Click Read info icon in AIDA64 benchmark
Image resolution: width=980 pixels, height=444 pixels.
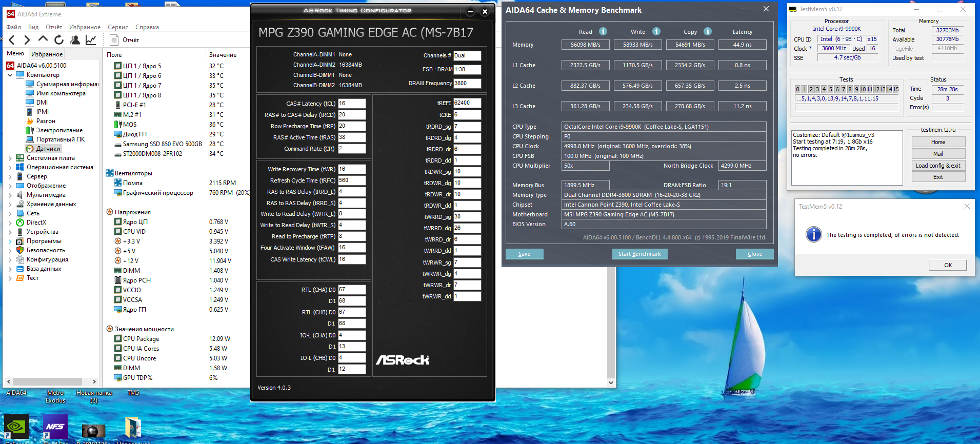coord(603,31)
